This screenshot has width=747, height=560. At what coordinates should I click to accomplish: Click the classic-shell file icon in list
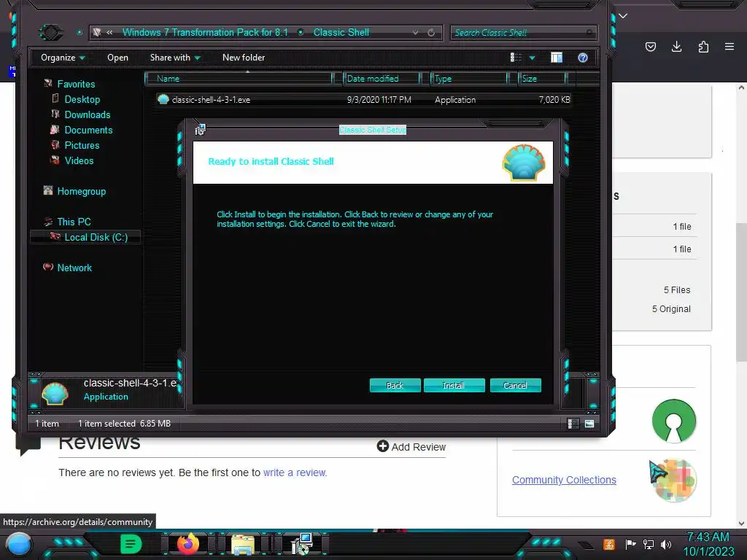pos(163,99)
